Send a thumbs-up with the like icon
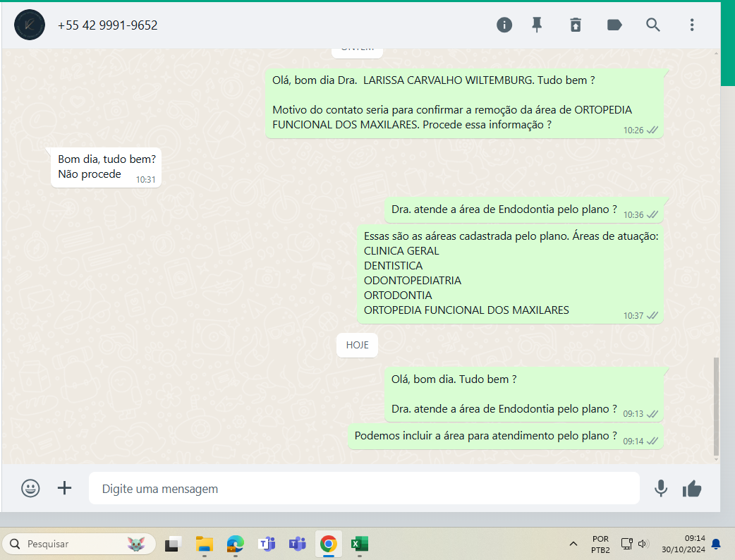Image resolution: width=735 pixels, height=560 pixels. (x=692, y=488)
